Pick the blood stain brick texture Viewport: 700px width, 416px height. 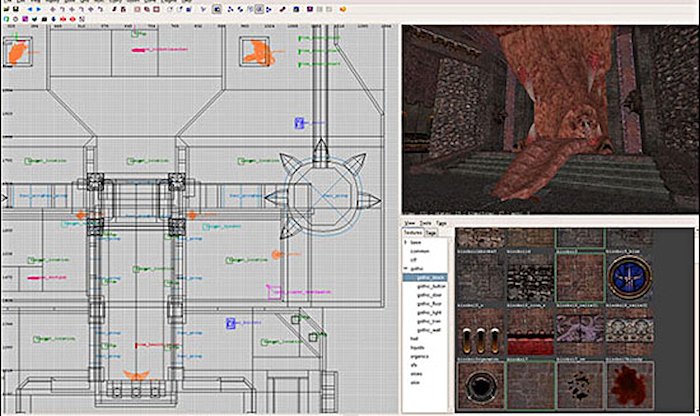pos(629,386)
